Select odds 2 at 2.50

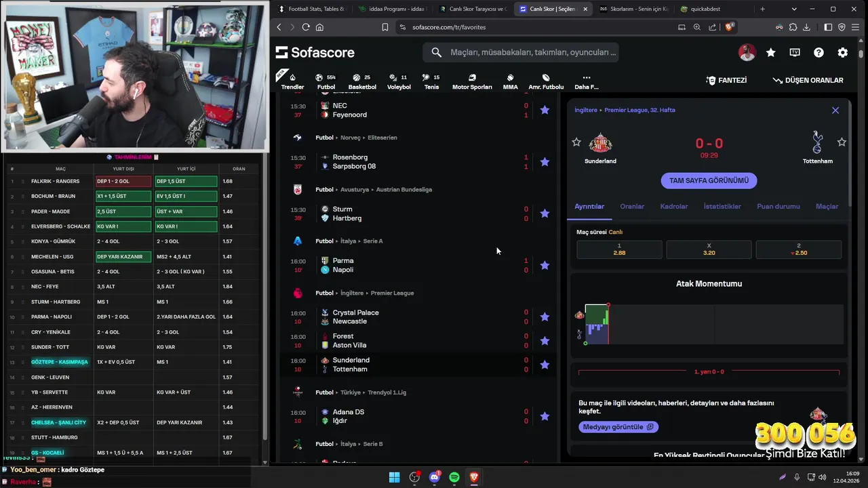tap(799, 249)
